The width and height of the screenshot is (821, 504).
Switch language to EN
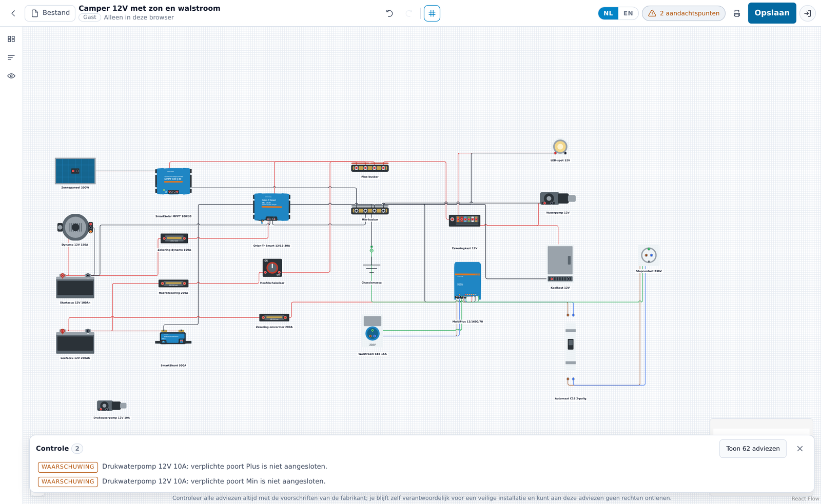[628, 13]
